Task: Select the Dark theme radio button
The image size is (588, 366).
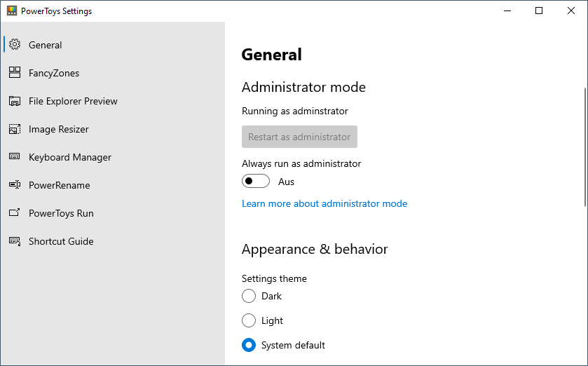Action: click(249, 296)
